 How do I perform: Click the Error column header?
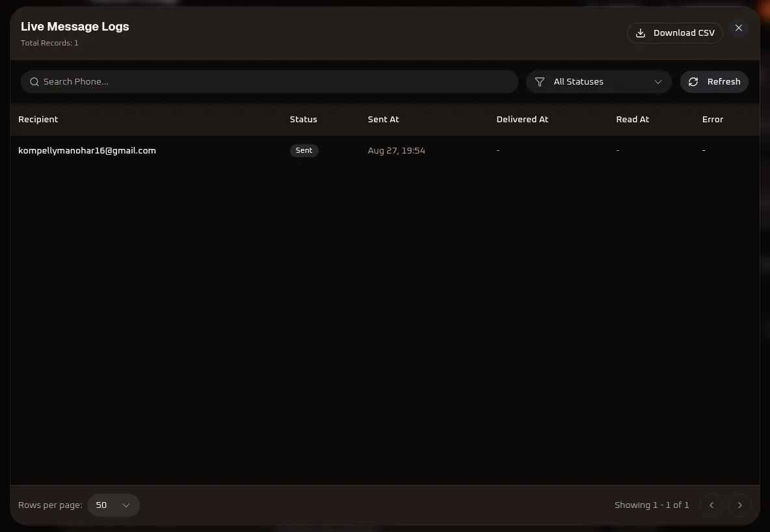(x=713, y=120)
